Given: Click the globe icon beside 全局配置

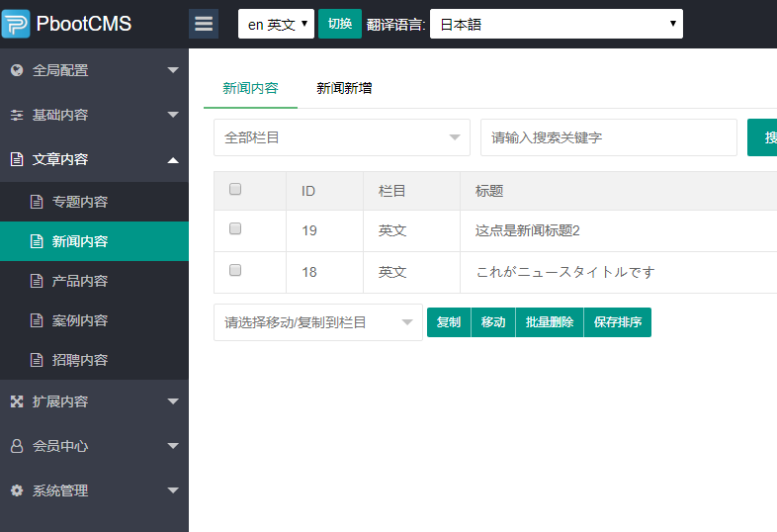Looking at the screenshot, I should pyautogui.click(x=16, y=70).
